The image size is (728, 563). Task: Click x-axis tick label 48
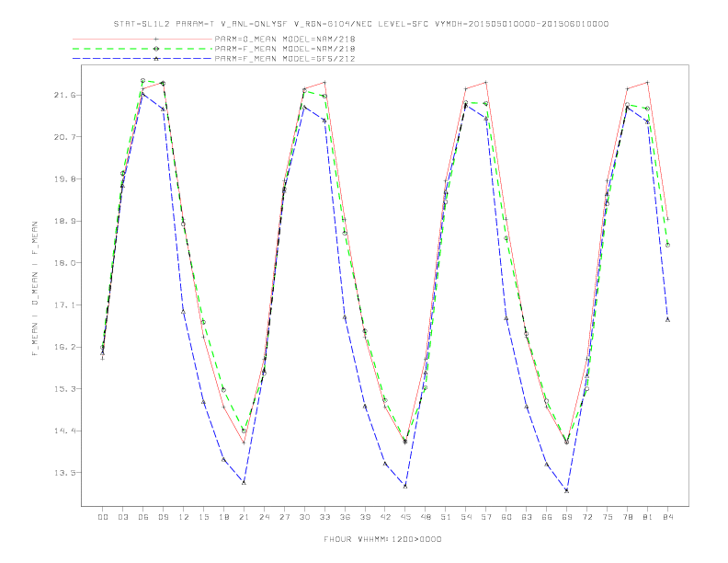426,517
